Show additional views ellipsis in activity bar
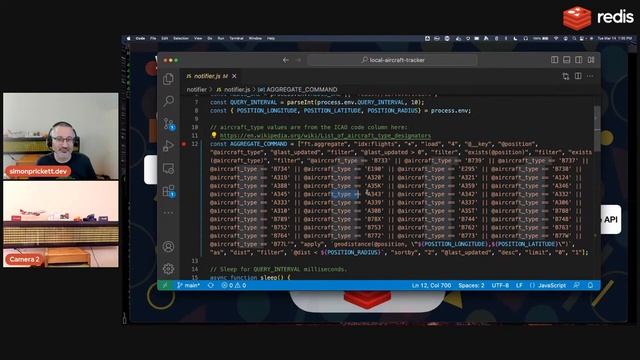This screenshot has width=640, height=360. 168,213
